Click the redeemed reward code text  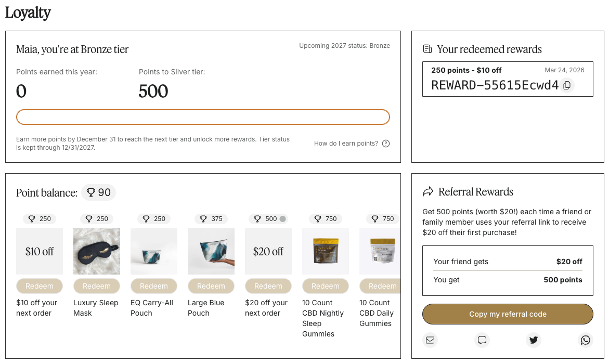(495, 85)
